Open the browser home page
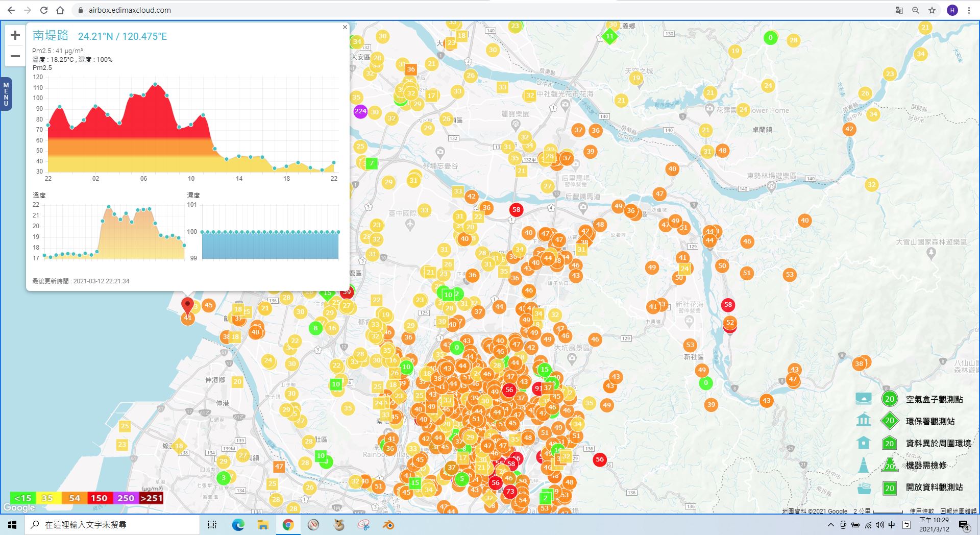The height and width of the screenshot is (535, 980). 60,10
